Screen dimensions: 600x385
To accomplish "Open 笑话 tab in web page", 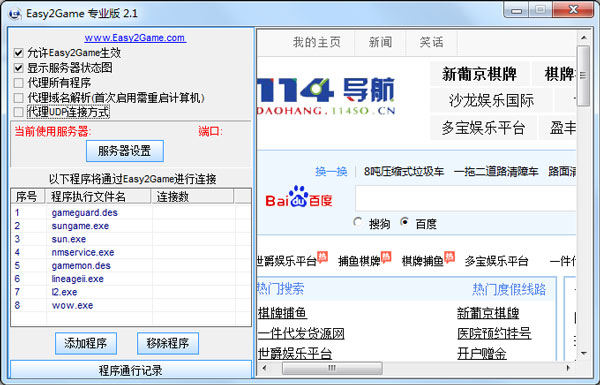I will tap(431, 42).
